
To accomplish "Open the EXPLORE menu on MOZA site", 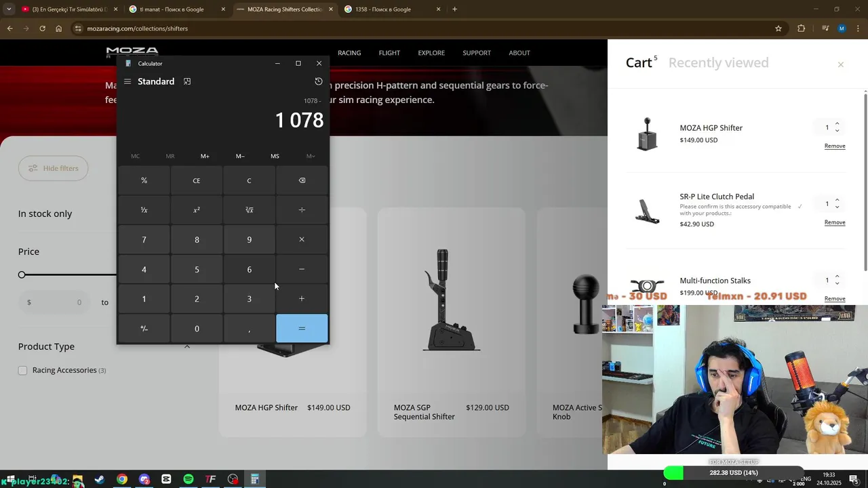I will (431, 53).
